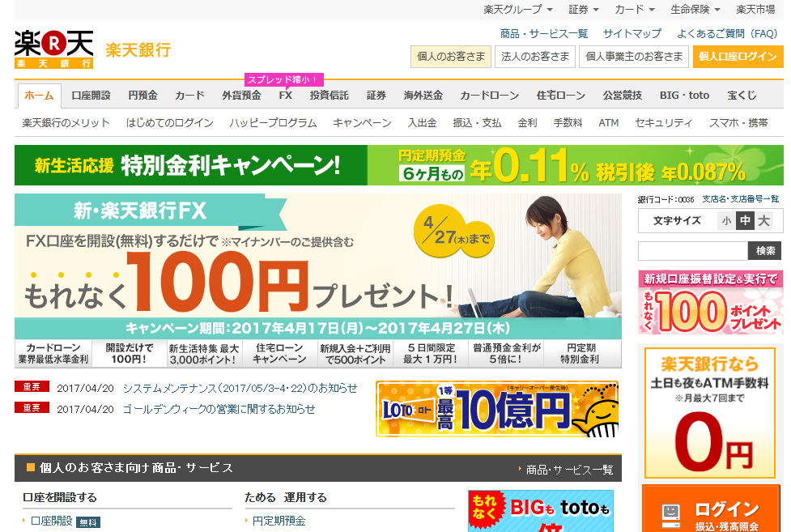The width and height of the screenshot is (791, 532).
Task: Open the 公営競技 tab
Action: coord(623,96)
